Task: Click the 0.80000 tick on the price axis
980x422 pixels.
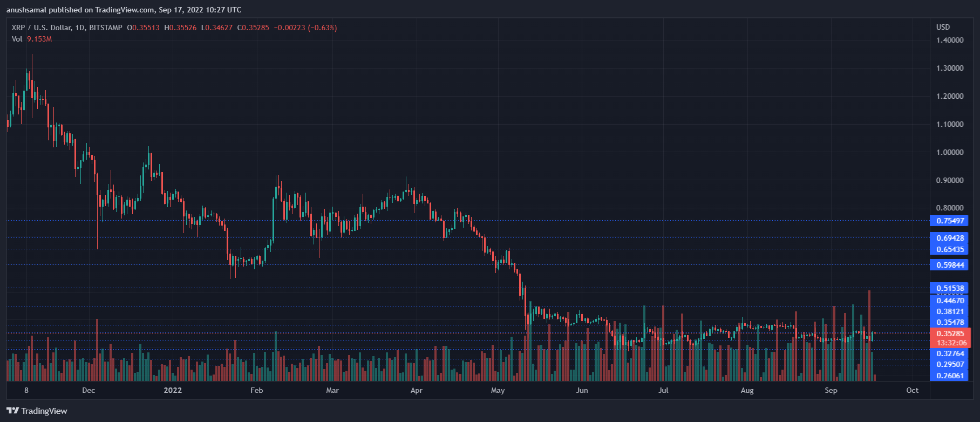Action: click(950, 208)
